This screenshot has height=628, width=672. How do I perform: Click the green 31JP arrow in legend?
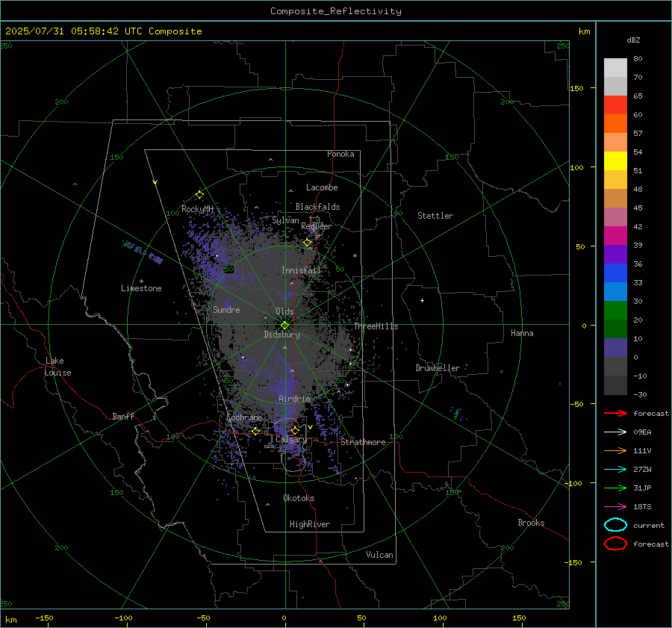coord(615,488)
